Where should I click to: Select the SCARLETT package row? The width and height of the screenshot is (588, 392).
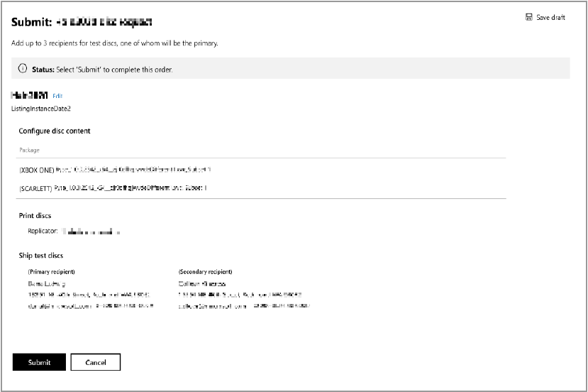261,188
